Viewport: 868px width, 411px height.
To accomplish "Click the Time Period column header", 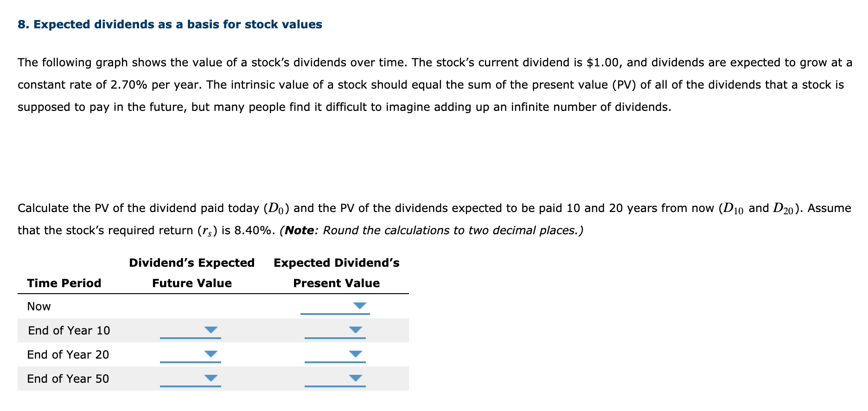I will 64,283.
